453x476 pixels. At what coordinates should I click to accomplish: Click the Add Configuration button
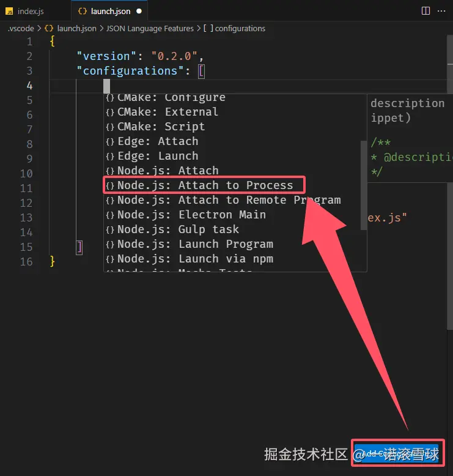pyautogui.click(x=397, y=454)
